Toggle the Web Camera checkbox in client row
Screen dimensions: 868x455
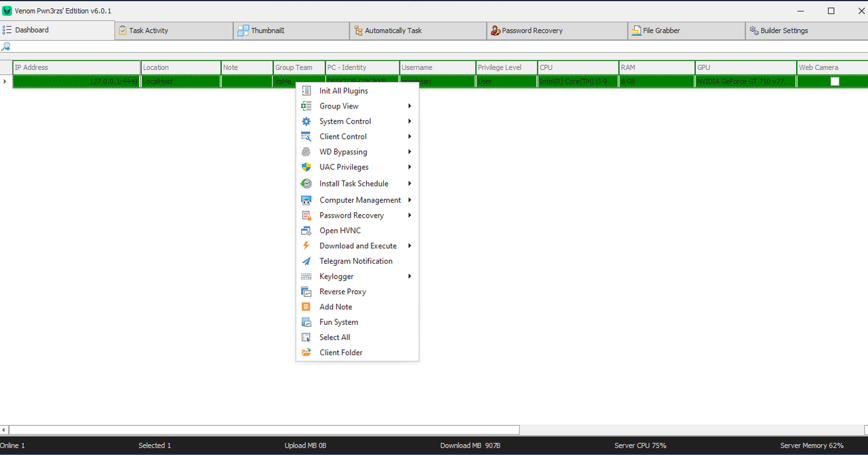point(835,81)
